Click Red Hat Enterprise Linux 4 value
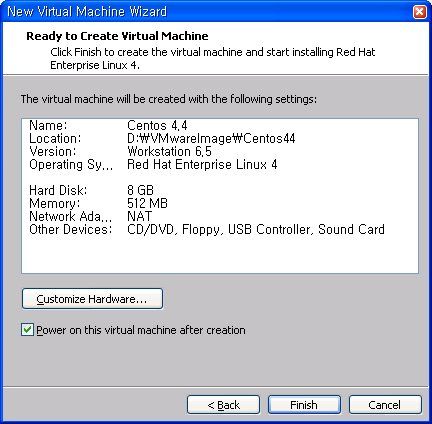This screenshot has width=432, height=424. click(202, 165)
